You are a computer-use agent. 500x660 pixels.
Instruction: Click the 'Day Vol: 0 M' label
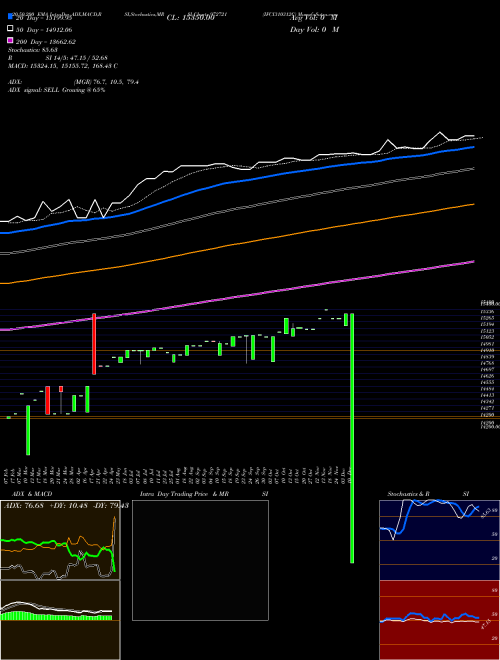coord(314,29)
